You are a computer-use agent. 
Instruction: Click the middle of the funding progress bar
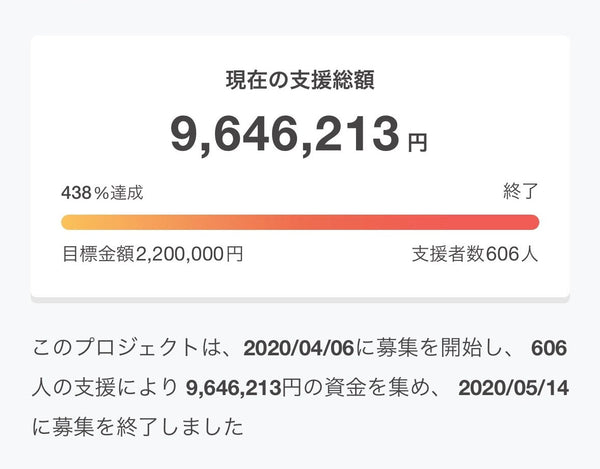point(300,222)
